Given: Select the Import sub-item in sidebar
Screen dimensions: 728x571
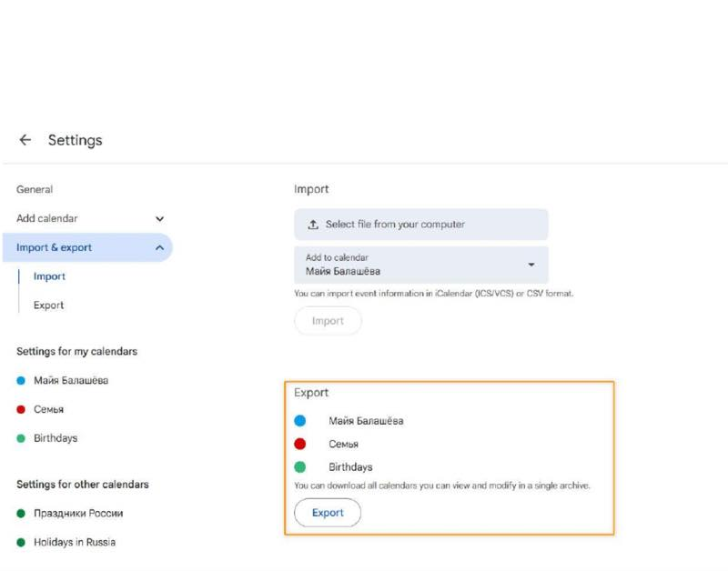Looking at the screenshot, I should [49, 276].
